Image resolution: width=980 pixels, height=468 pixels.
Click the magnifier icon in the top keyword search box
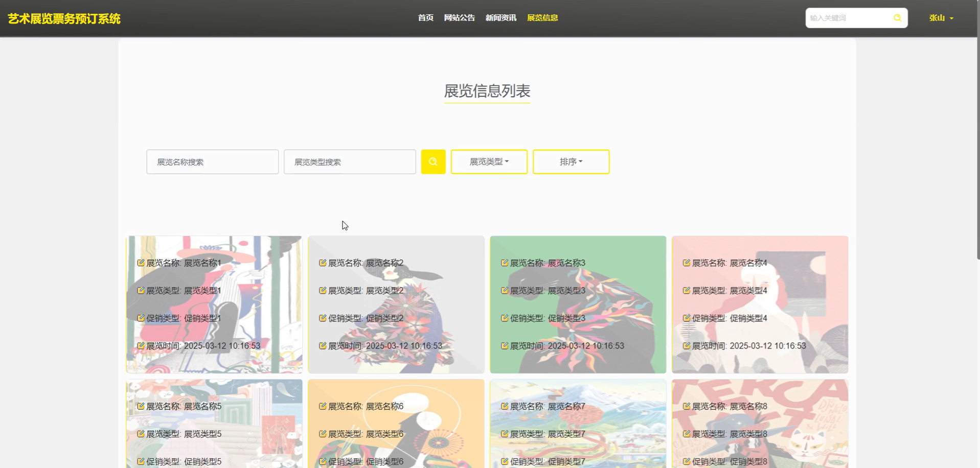(897, 18)
